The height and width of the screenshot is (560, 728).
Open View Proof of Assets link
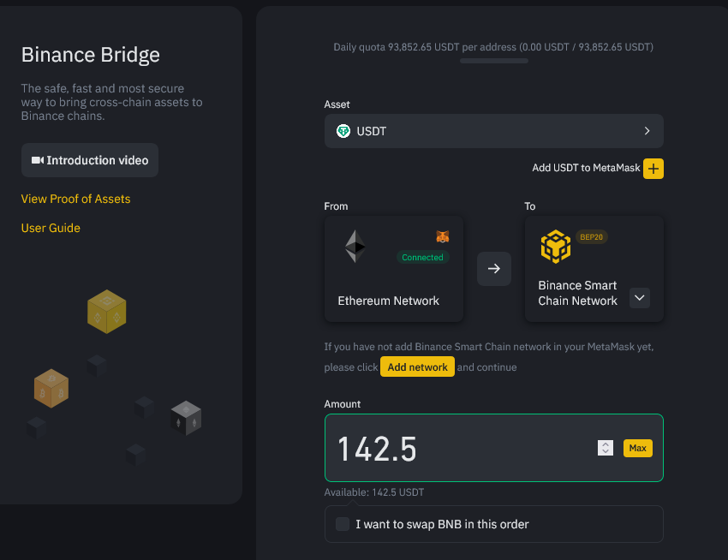[x=75, y=199]
